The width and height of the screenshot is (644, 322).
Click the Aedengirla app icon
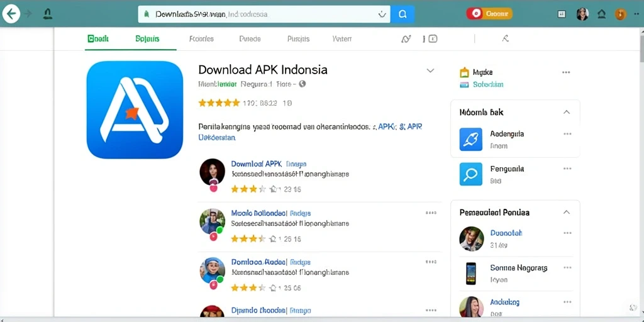click(x=470, y=139)
